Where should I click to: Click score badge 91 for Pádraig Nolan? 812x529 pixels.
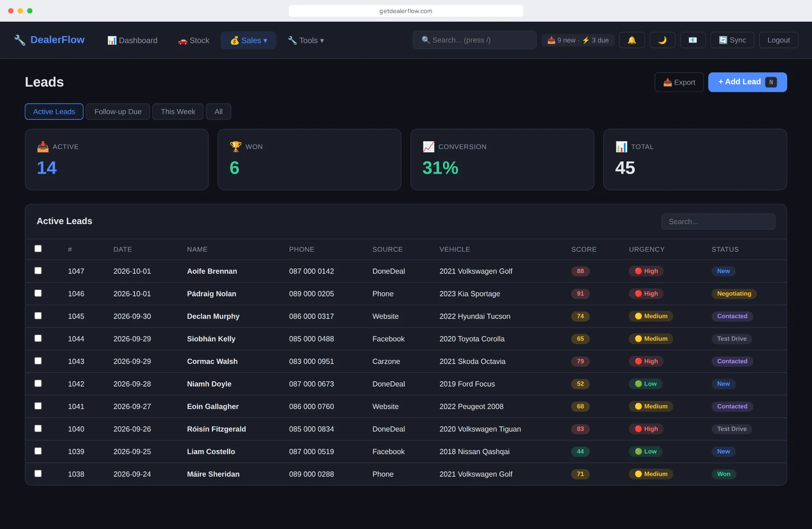[x=580, y=294]
